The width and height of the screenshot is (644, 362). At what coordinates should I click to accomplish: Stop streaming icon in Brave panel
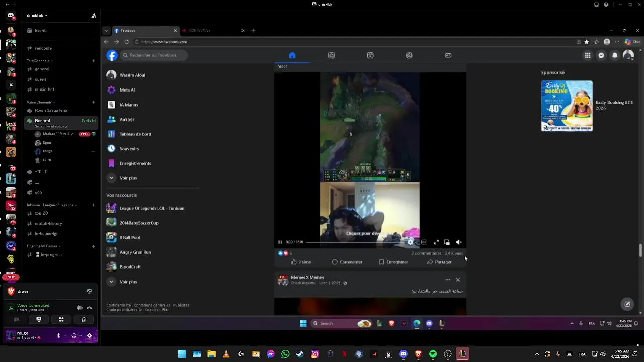click(89, 291)
